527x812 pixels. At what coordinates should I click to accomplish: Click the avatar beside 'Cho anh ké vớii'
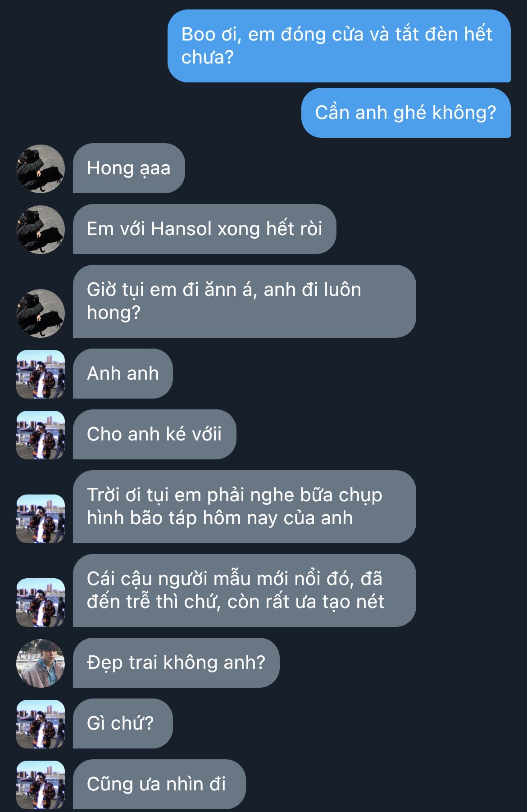tap(41, 435)
